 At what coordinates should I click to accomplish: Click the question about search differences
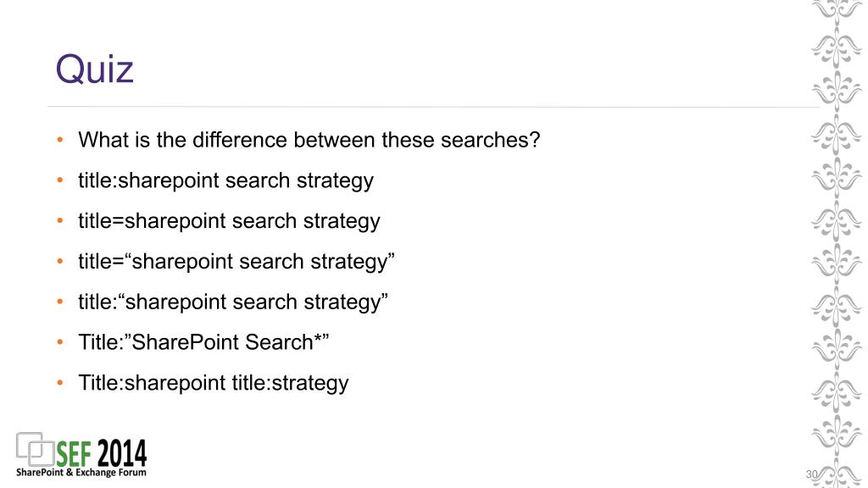(x=309, y=140)
